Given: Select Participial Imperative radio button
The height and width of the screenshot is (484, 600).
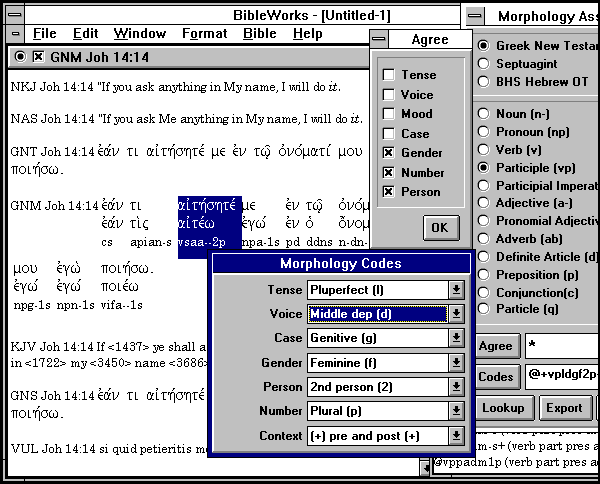Looking at the screenshot, I should (x=484, y=186).
